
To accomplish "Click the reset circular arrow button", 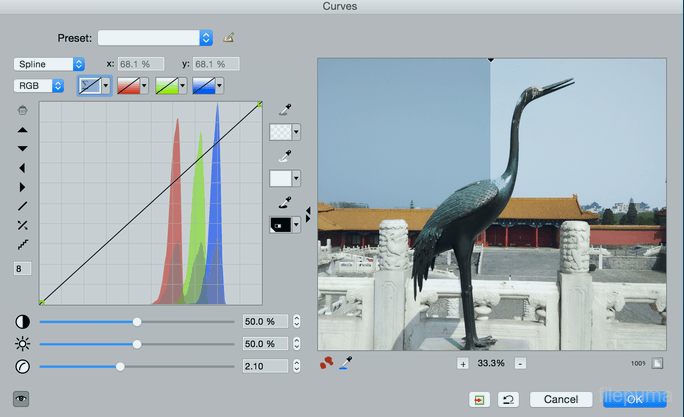I will (x=508, y=399).
